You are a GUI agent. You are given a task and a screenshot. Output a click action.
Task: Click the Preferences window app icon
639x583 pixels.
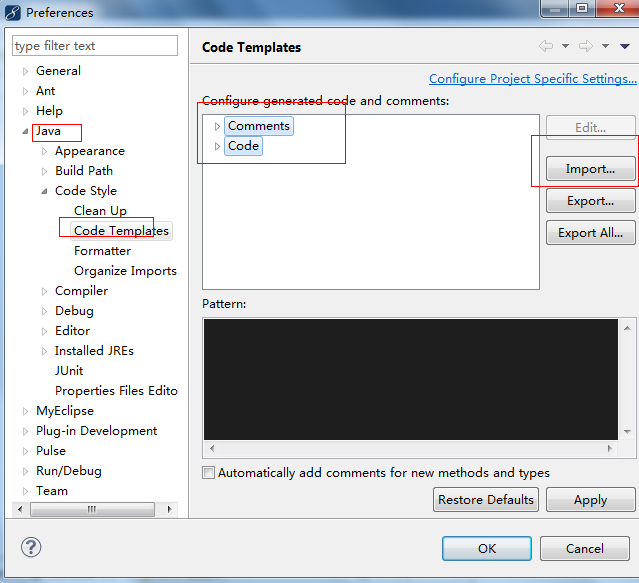pyautogui.click(x=13, y=13)
